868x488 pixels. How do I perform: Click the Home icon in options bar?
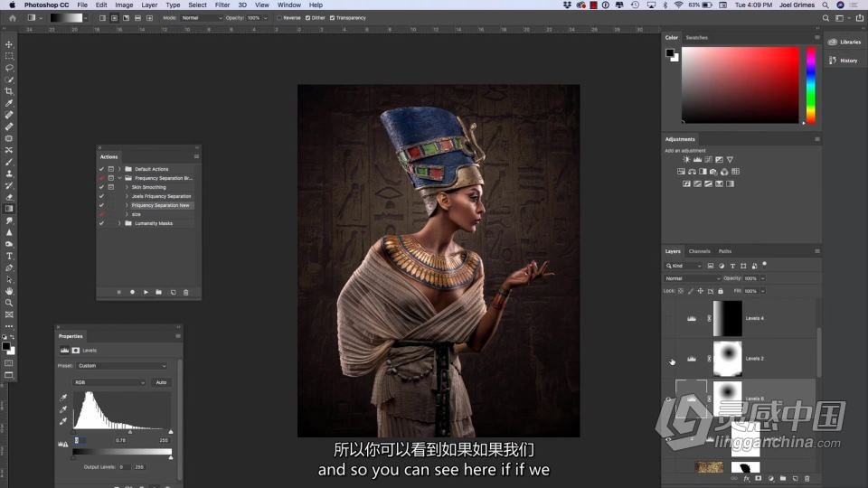[13, 18]
